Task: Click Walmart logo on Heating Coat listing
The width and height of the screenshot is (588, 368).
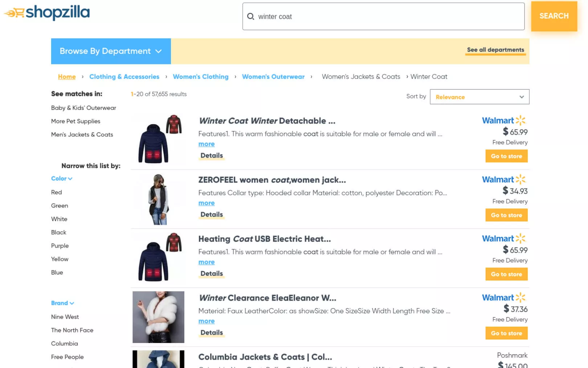Action: pos(504,239)
